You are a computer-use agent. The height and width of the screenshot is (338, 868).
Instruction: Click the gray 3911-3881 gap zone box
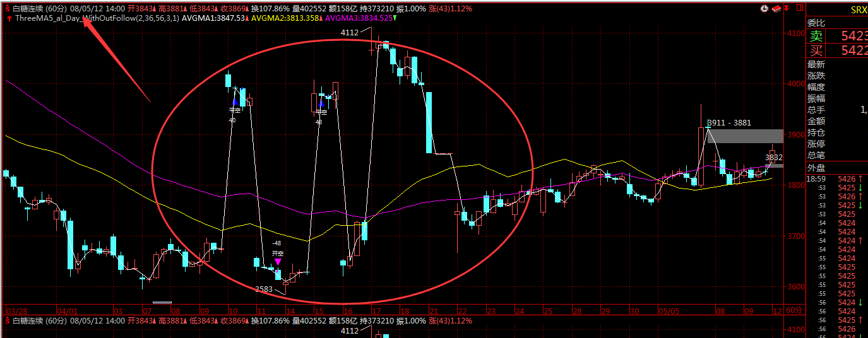[746, 136]
